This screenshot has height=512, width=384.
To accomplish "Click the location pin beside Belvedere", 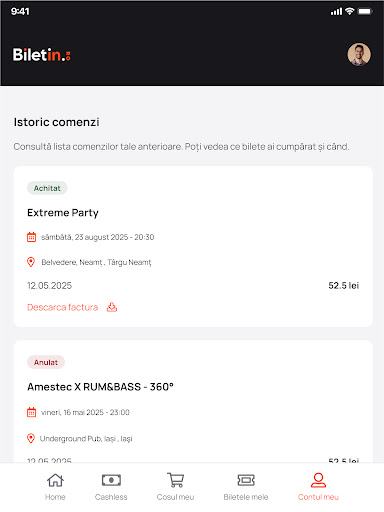I will click(x=31, y=262).
